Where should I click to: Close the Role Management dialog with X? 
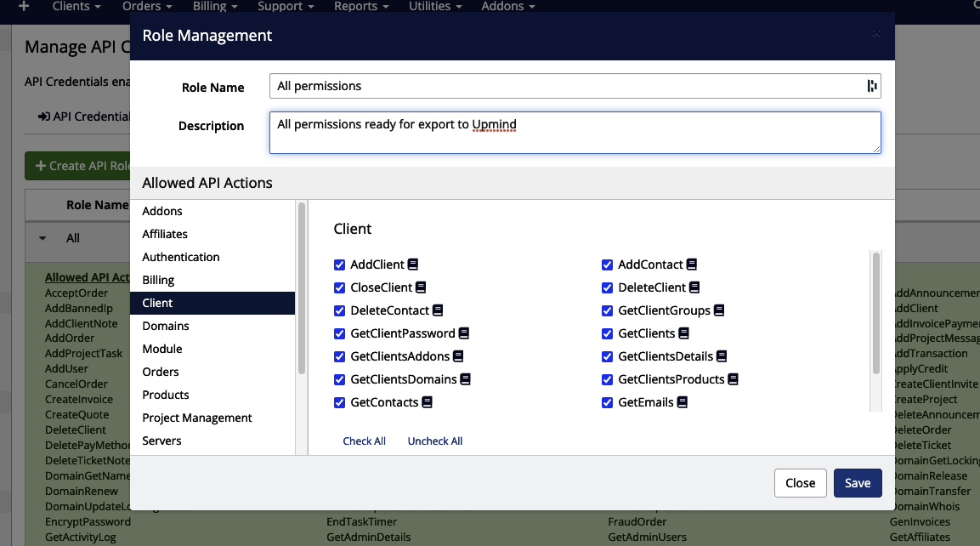876,34
